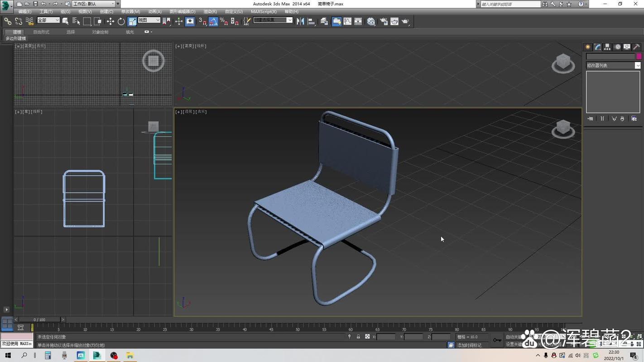The width and height of the screenshot is (644, 362).
Task: Click the Pin Stack icon
Action: click(x=590, y=119)
